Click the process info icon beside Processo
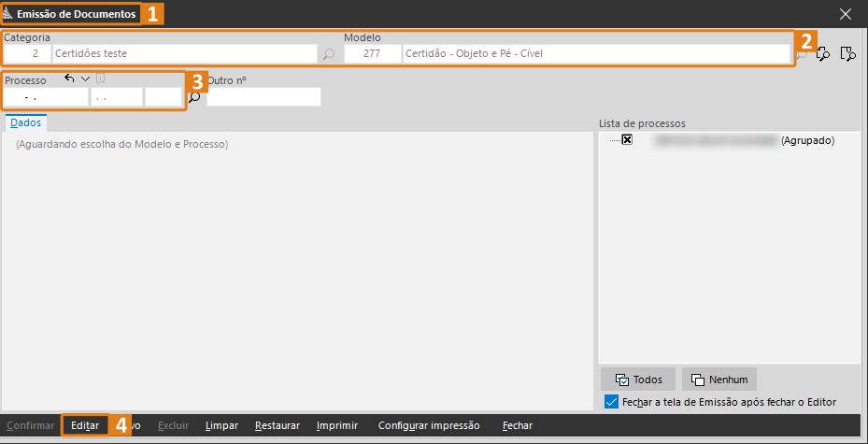The height and width of the screenshot is (444, 868). pos(100,79)
